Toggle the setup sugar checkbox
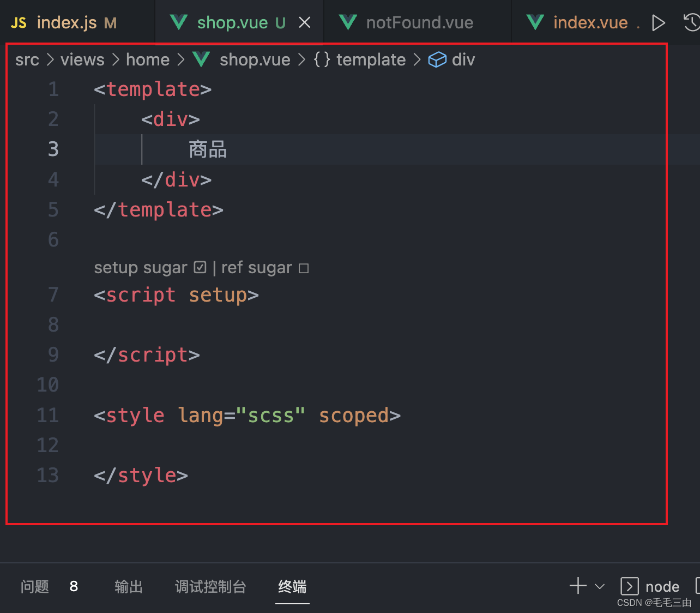 pos(200,267)
